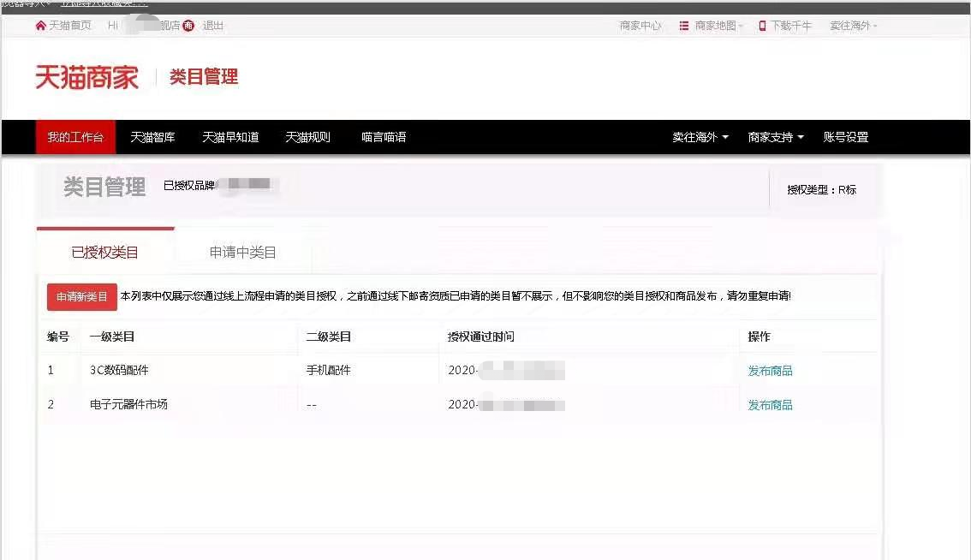
Task: Click the red 商 shop badge icon
Action: 188,26
